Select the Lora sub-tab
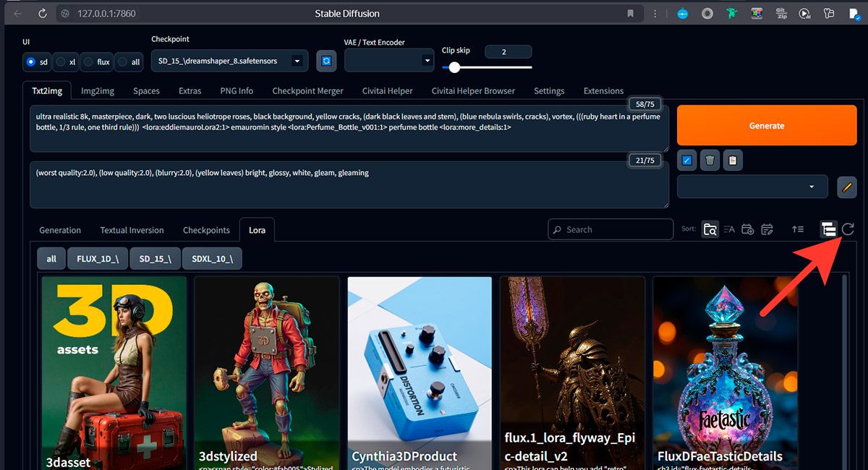 (257, 230)
